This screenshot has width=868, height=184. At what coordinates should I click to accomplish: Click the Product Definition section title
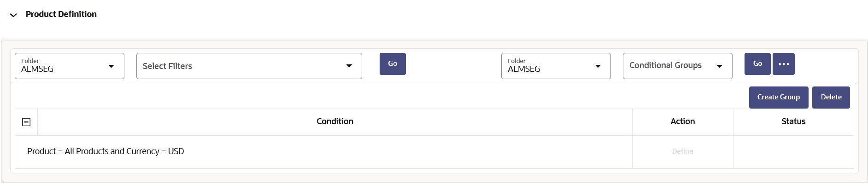coord(61,14)
